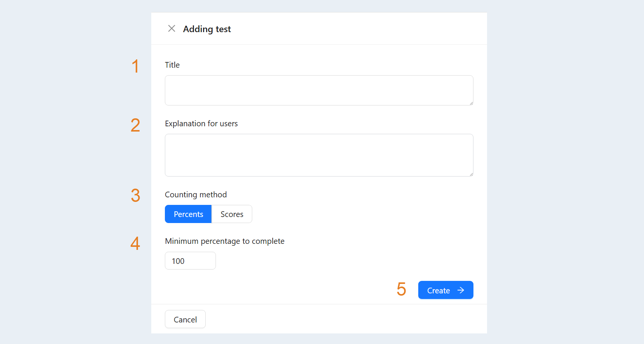Focus the Explanation for users text area
Image resolution: width=644 pixels, height=344 pixels.
pos(319,155)
